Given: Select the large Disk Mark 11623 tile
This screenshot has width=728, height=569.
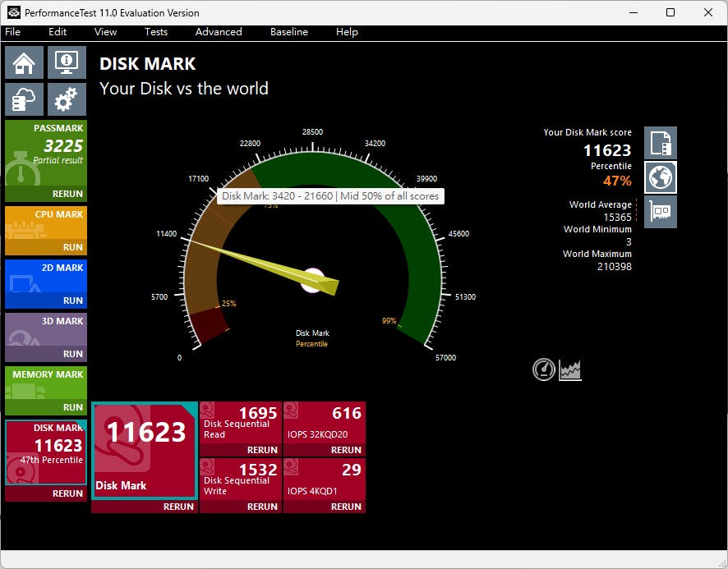Looking at the screenshot, I should pyautogui.click(x=145, y=451).
